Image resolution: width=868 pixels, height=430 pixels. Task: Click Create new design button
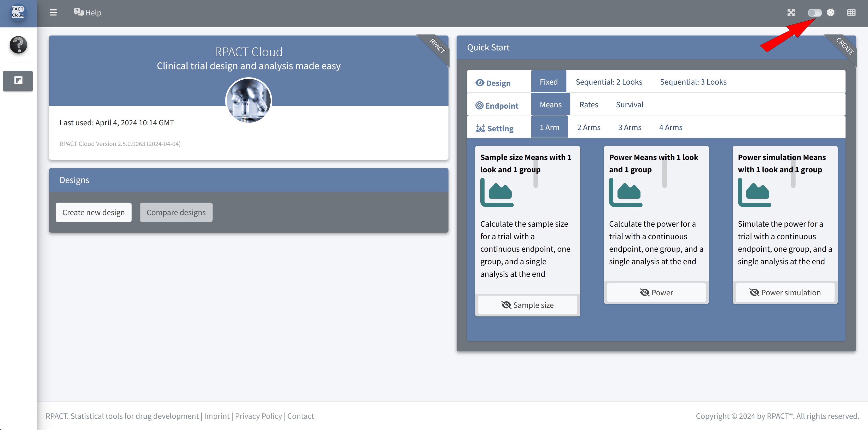[93, 213]
